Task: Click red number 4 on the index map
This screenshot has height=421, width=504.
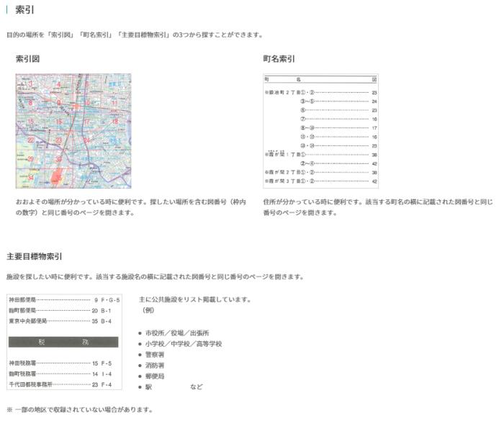Action: [x=58, y=84]
